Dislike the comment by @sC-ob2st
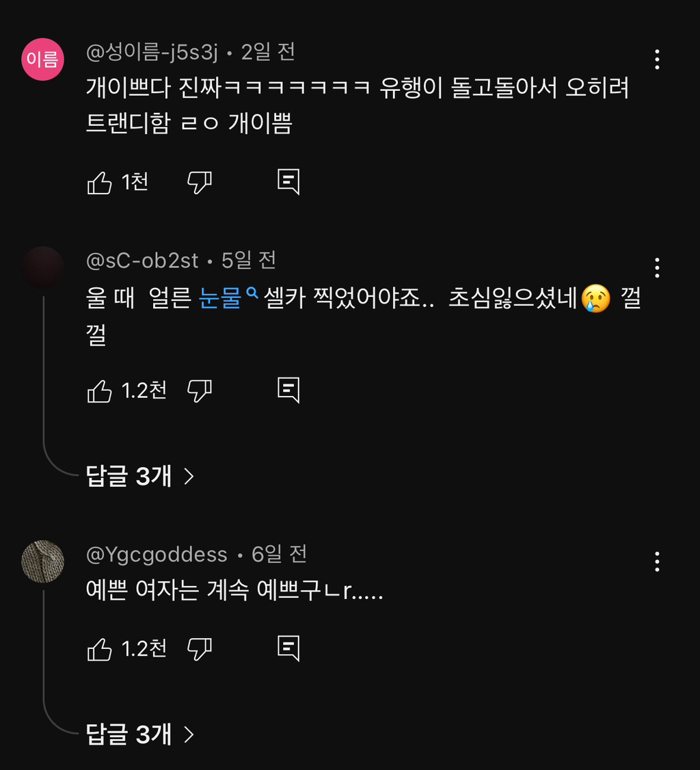This screenshot has height=770, width=700. click(x=200, y=390)
